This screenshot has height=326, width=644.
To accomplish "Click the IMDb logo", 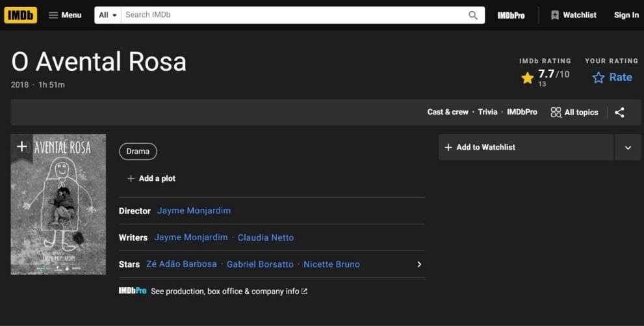I will 21,15.
